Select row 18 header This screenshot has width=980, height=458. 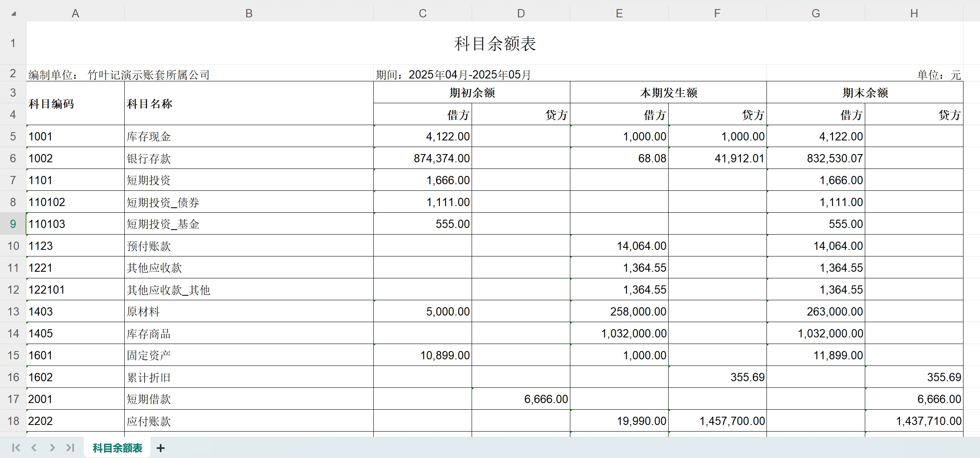coord(13,421)
